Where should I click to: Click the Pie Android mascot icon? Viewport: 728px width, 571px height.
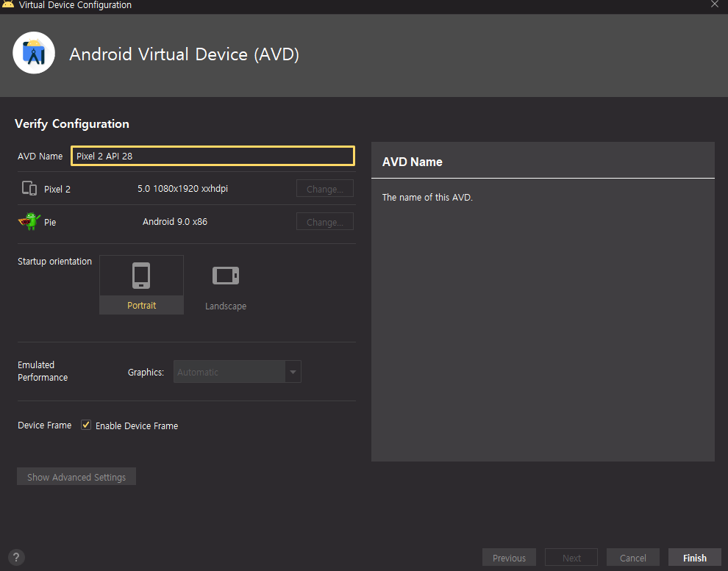point(29,221)
